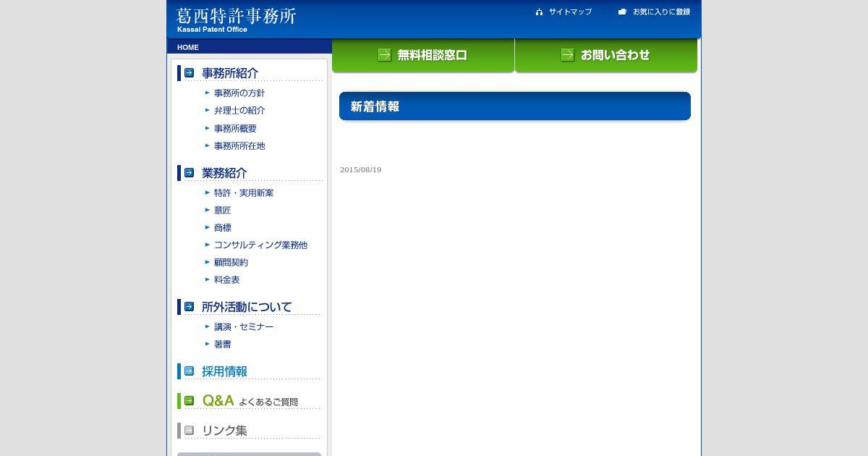Go to HOME in the navigation bar

click(x=188, y=47)
